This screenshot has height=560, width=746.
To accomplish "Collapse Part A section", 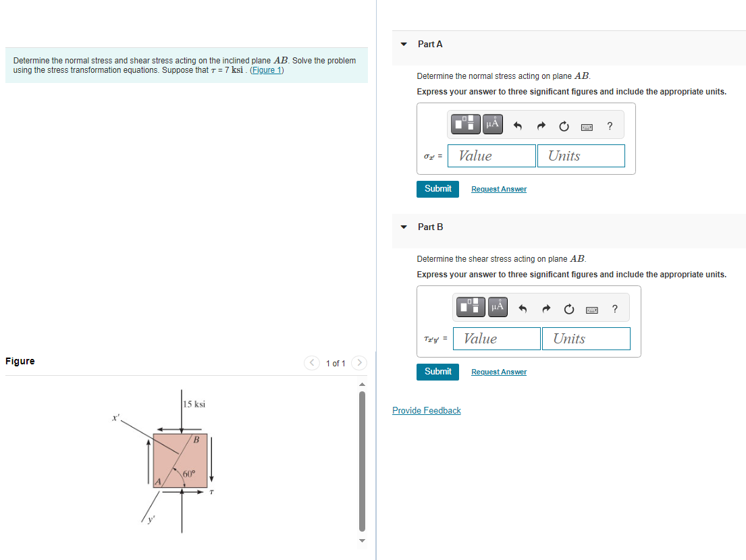I will point(404,45).
